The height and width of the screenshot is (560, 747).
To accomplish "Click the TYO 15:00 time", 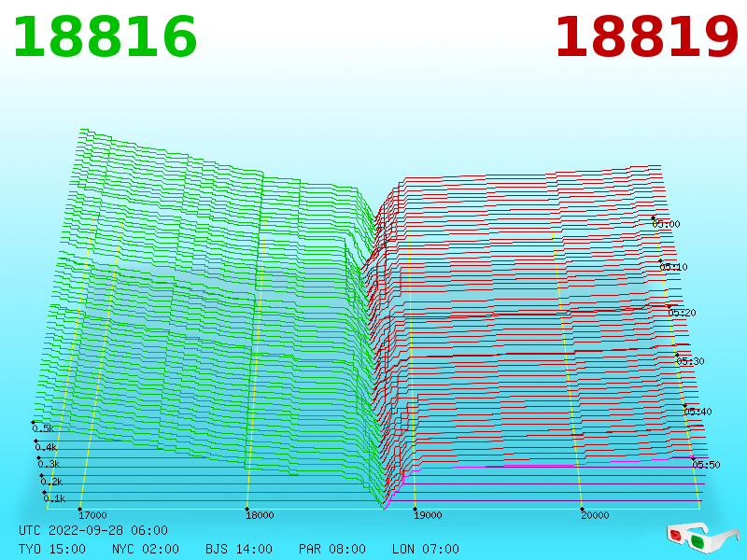I will pyautogui.click(x=52, y=549).
